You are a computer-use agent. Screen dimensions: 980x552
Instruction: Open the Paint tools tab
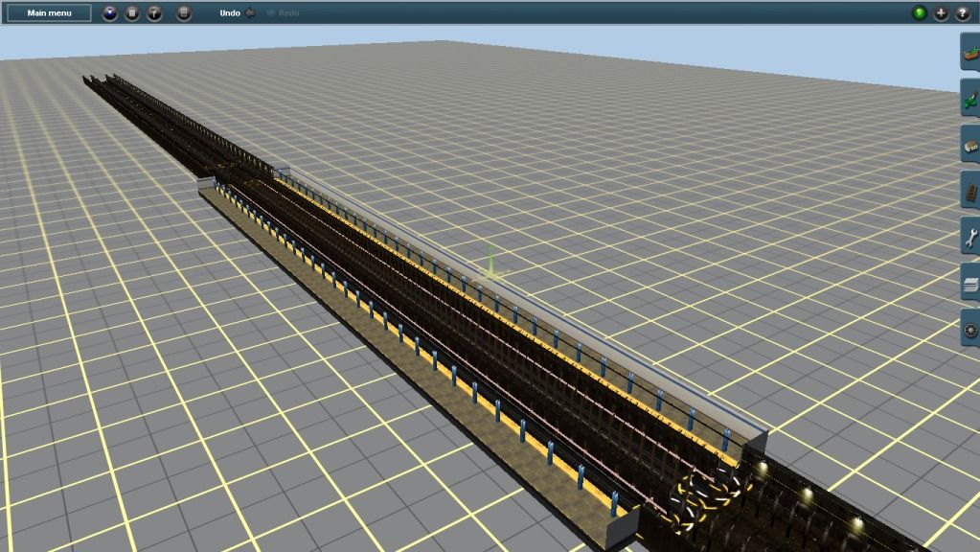(x=970, y=99)
